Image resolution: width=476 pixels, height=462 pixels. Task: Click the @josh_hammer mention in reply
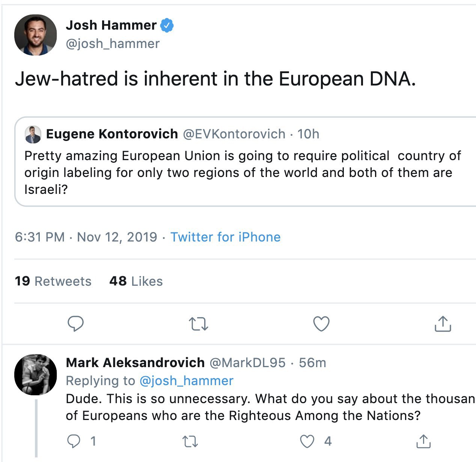coord(186,381)
